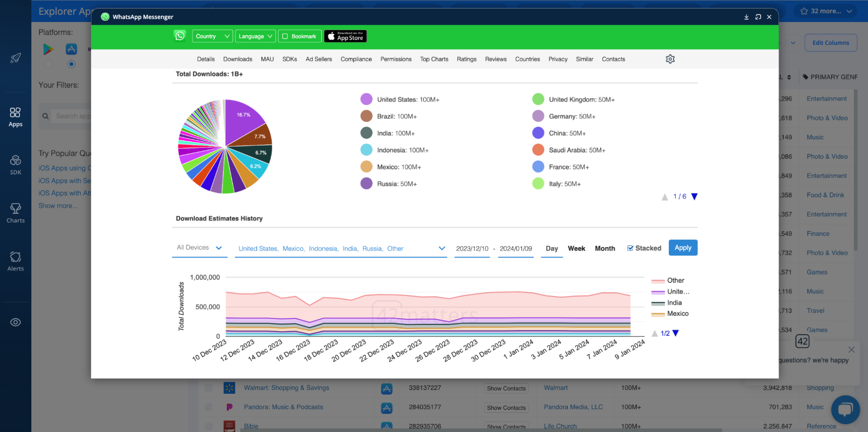Select the Apple App Store platform icon

71,49
